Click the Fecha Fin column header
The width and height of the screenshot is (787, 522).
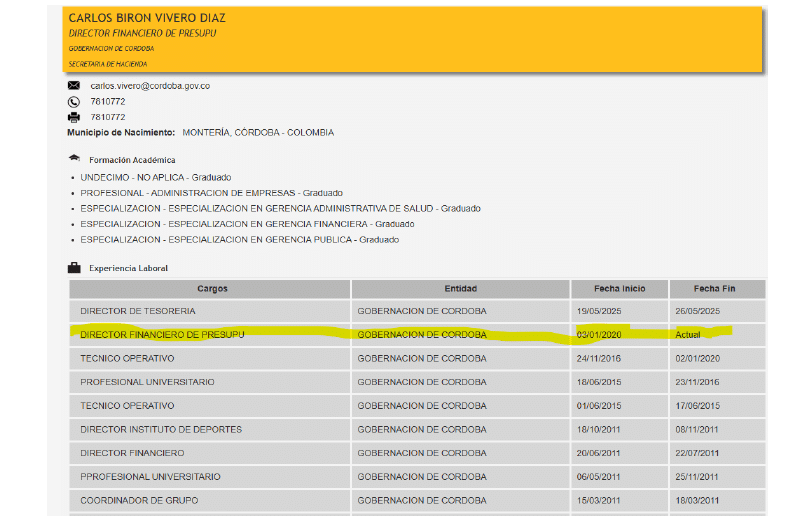[x=717, y=289]
